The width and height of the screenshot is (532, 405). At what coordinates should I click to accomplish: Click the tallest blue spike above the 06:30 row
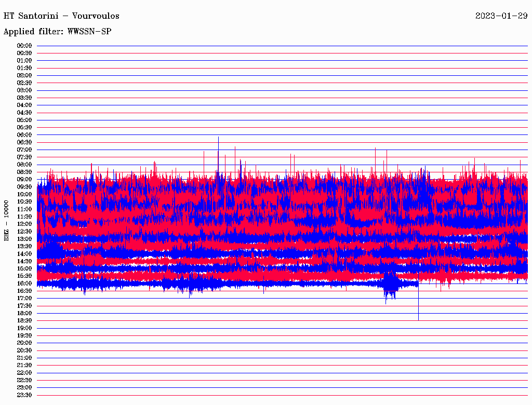pyautogui.click(x=218, y=139)
